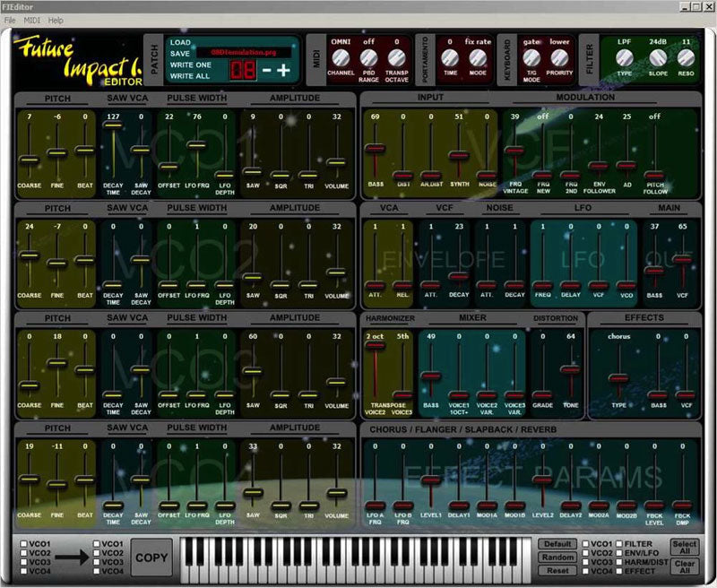Check copy-destination VCO4 beside the COPY button
717x588 pixels.
pos(97,571)
